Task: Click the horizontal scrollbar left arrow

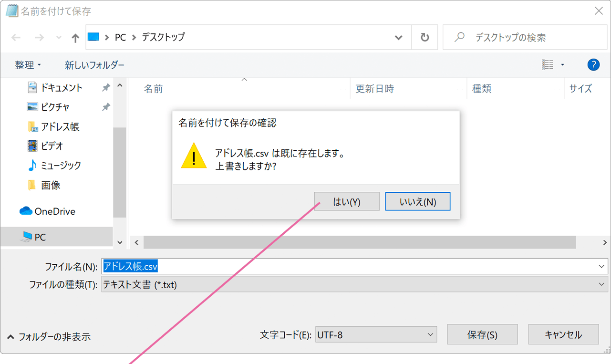Action: click(x=137, y=242)
